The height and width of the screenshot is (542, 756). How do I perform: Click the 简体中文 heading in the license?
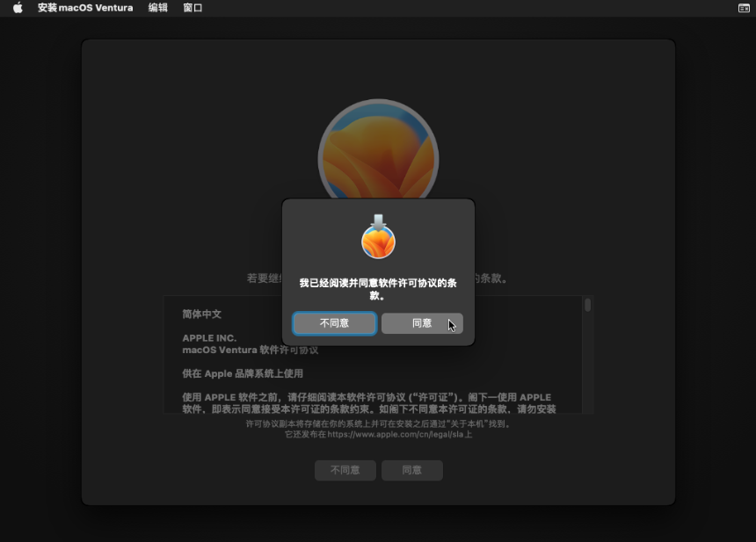tap(202, 314)
